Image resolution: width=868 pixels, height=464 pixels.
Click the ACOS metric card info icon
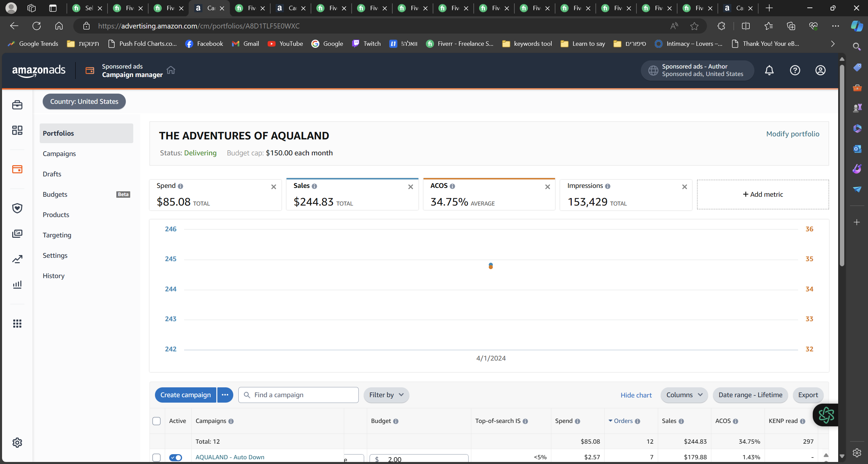click(x=452, y=186)
